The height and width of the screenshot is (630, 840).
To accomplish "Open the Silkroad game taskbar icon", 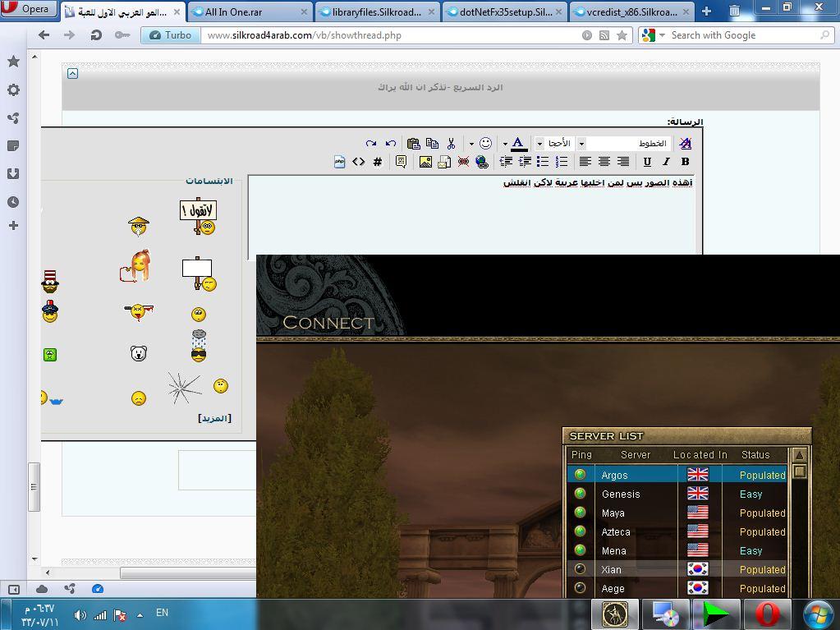I will [614, 614].
